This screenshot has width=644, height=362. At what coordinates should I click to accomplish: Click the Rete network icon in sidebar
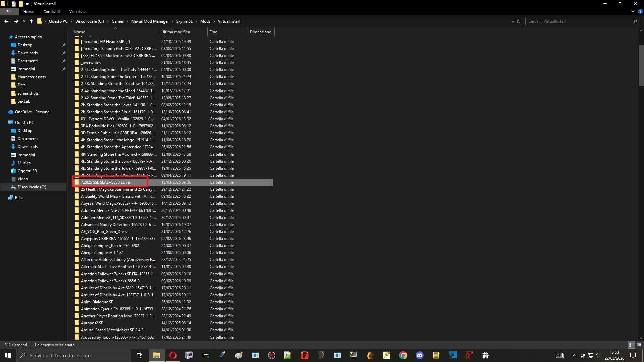(x=11, y=198)
